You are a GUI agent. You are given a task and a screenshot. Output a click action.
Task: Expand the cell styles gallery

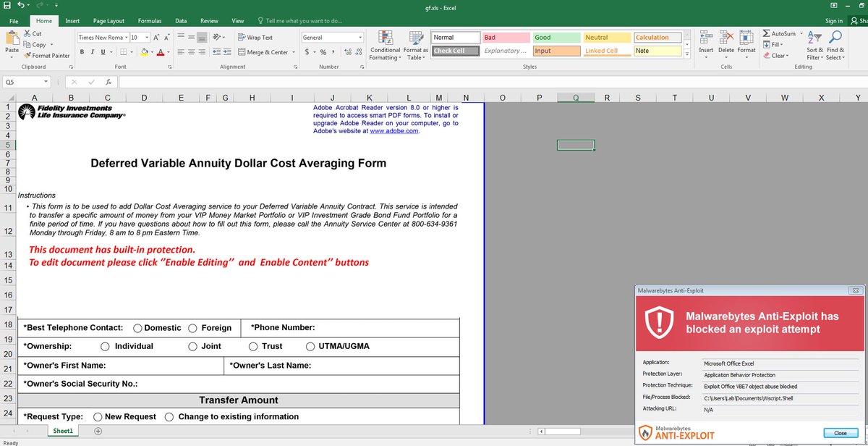tap(687, 54)
